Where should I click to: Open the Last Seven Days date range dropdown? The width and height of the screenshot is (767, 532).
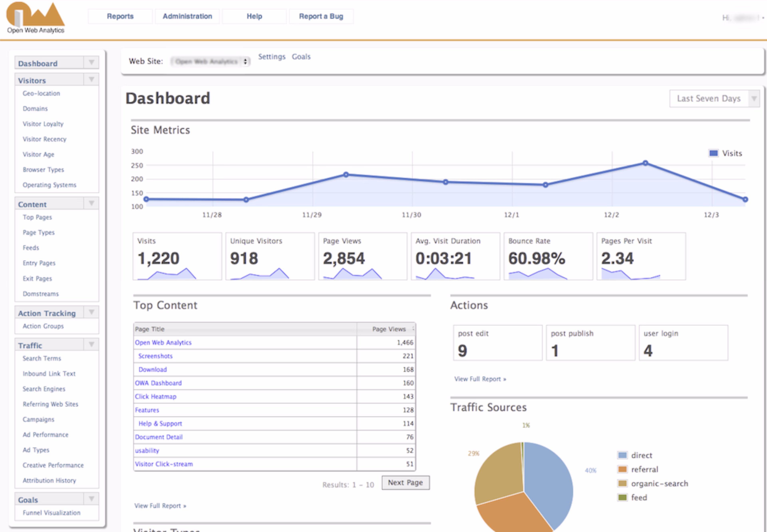[755, 98]
